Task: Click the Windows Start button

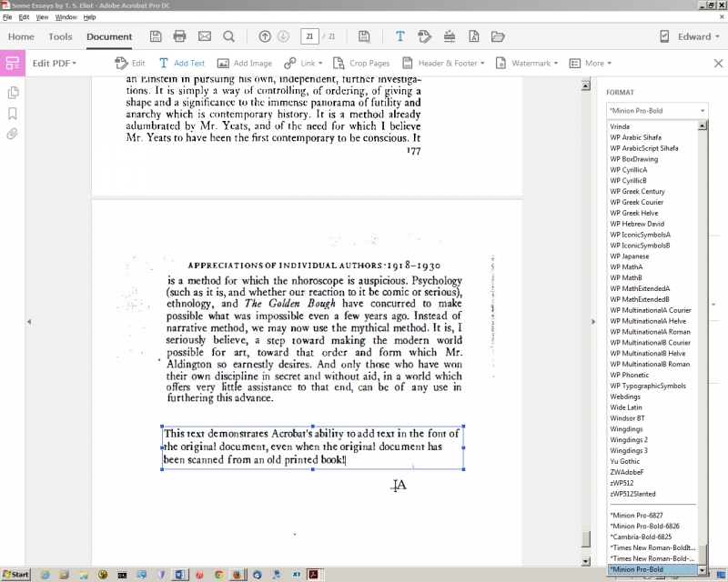Action: [x=15, y=575]
